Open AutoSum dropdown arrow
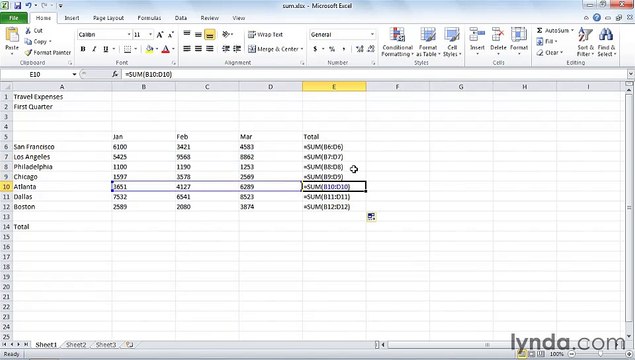 click(572, 30)
